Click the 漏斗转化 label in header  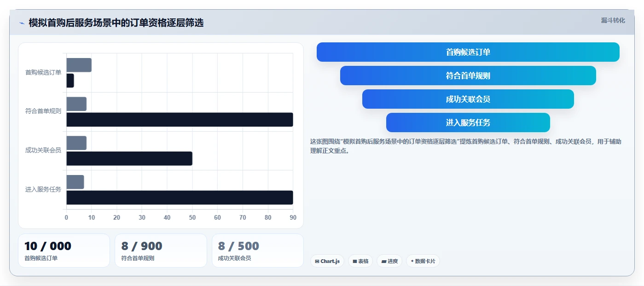[x=613, y=20]
